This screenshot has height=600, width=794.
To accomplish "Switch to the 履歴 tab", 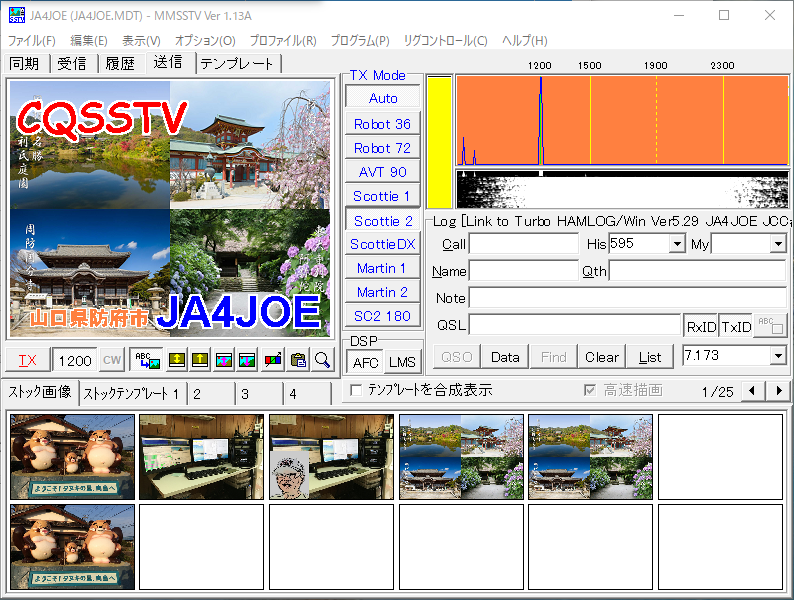I will (x=120, y=63).
